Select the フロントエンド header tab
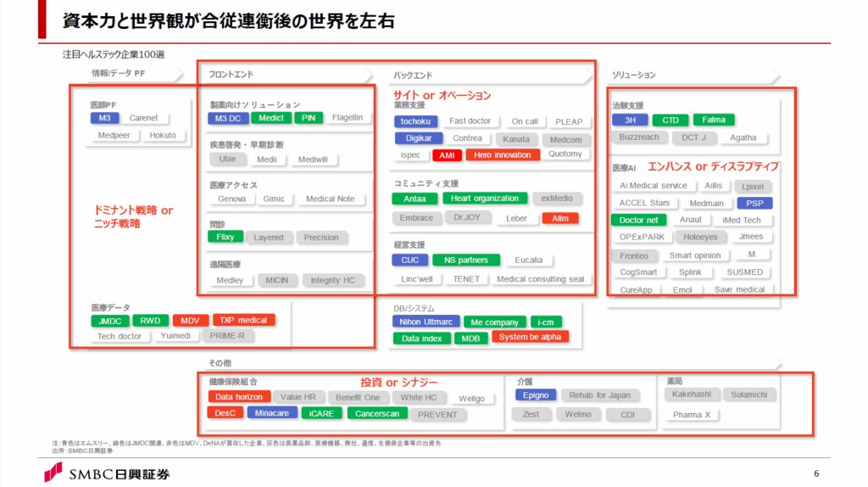 [231, 75]
